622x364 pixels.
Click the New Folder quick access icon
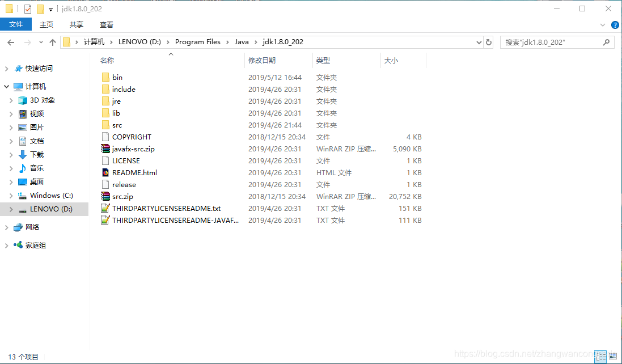(x=40, y=9)
